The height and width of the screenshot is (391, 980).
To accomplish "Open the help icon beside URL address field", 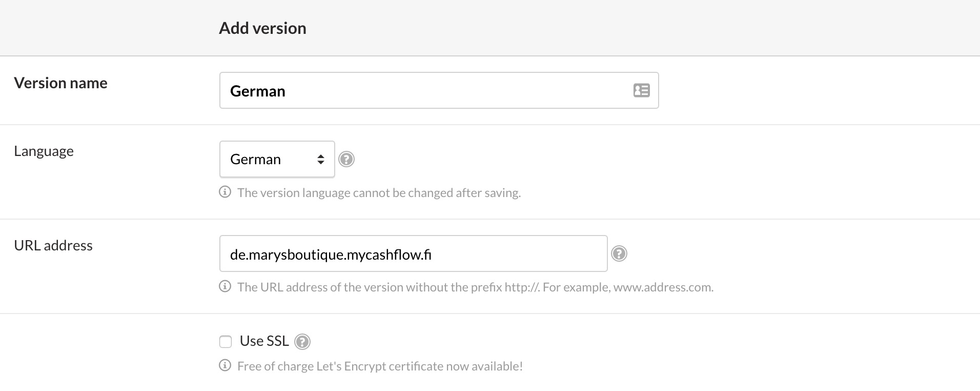I will 619,253.
